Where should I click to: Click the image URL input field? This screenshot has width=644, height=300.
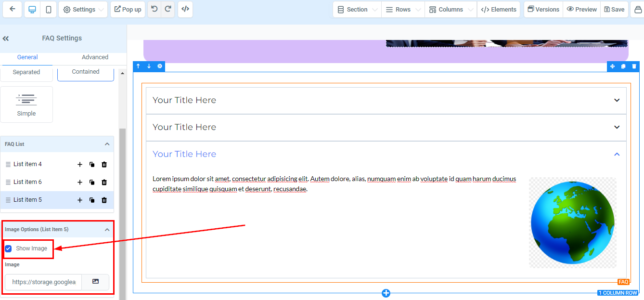pyautogui.click(x=44, y=282)
